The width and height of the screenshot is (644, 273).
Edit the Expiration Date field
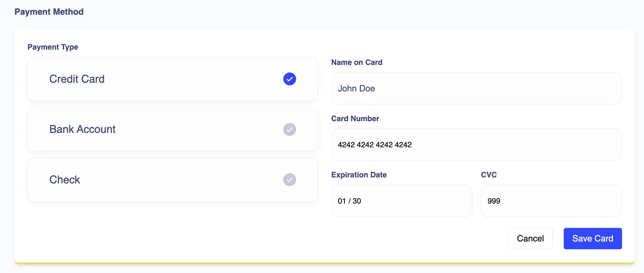click(401, 201)
